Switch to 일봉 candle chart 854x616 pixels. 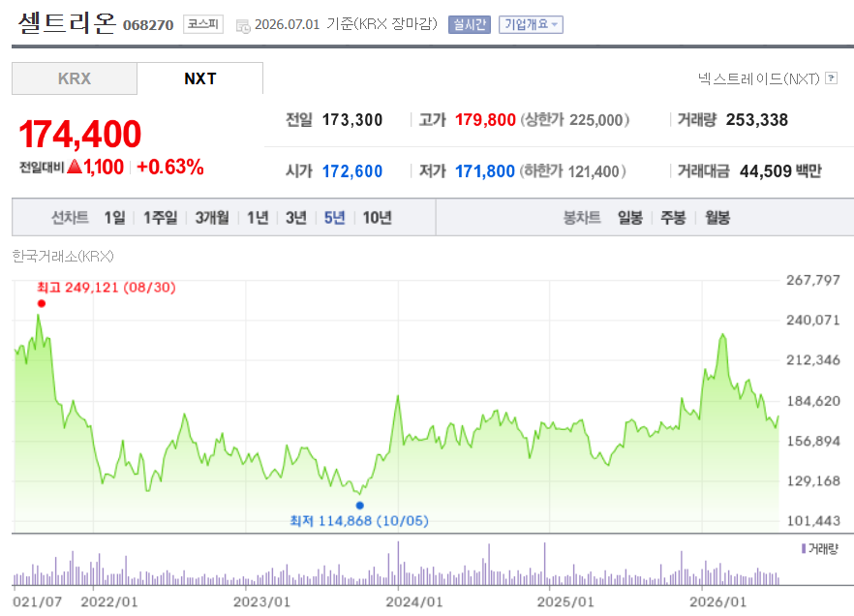[630, 218]
